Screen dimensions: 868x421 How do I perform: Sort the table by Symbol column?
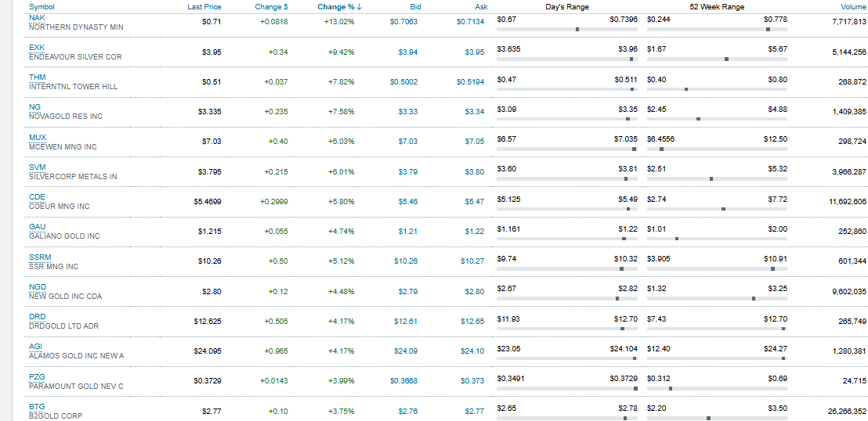tap(42, 7)
